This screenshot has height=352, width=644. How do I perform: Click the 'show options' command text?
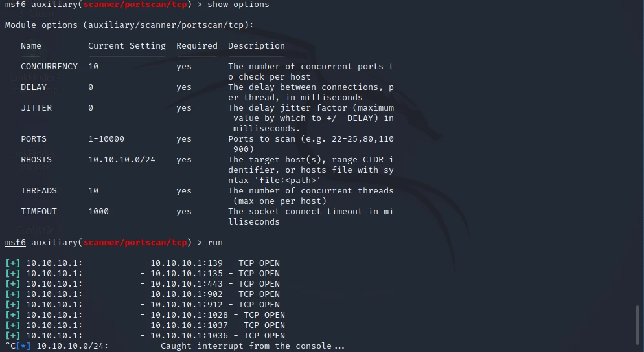pyautogui.click(x=238, y=5)
